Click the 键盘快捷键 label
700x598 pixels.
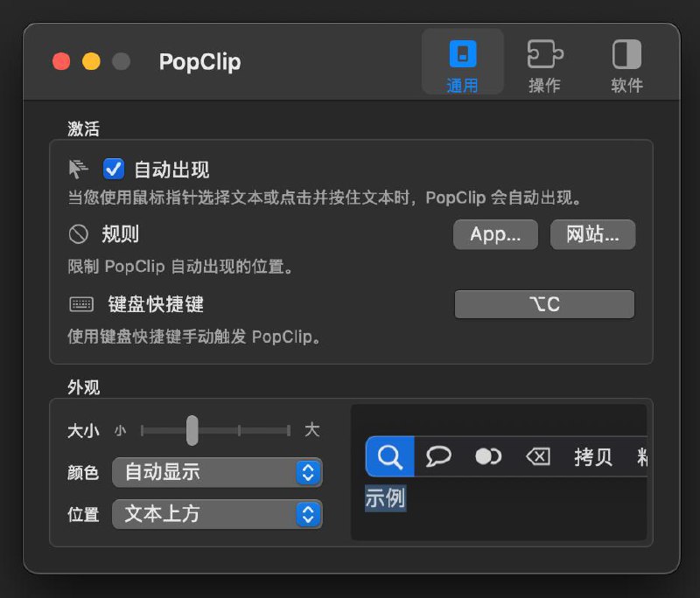coord(156,304)
